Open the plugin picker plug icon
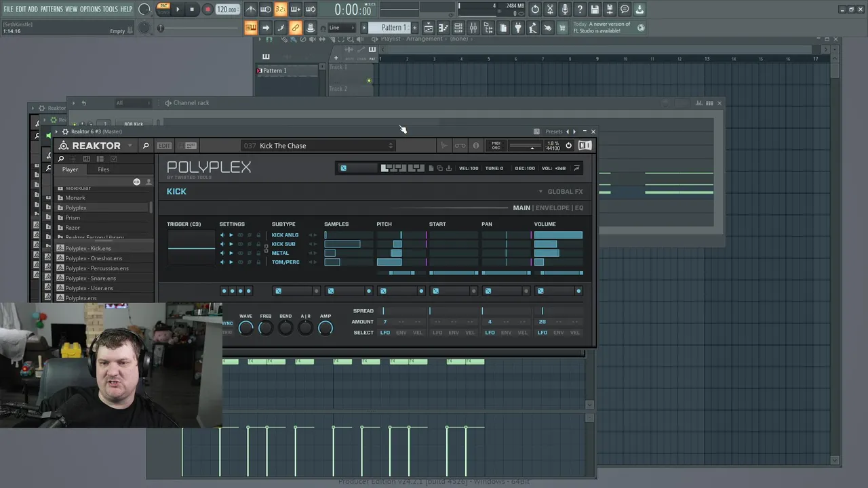The image size is (868, 488). (518, 28)
